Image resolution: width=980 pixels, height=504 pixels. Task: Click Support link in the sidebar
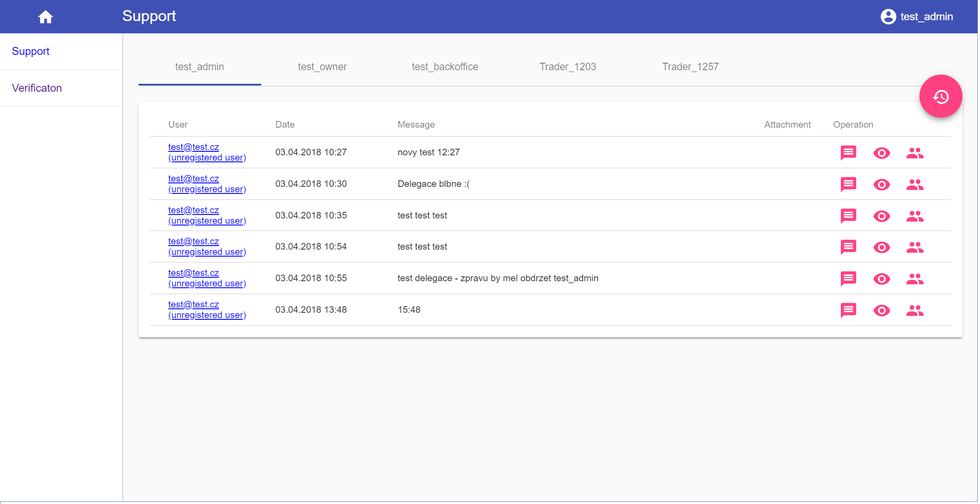click(31, 51)
